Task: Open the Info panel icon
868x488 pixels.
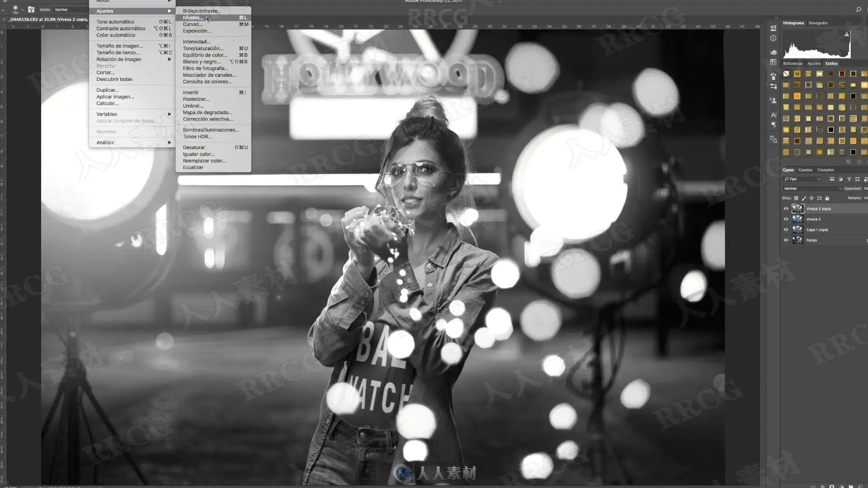Action: tap(774, 38)
